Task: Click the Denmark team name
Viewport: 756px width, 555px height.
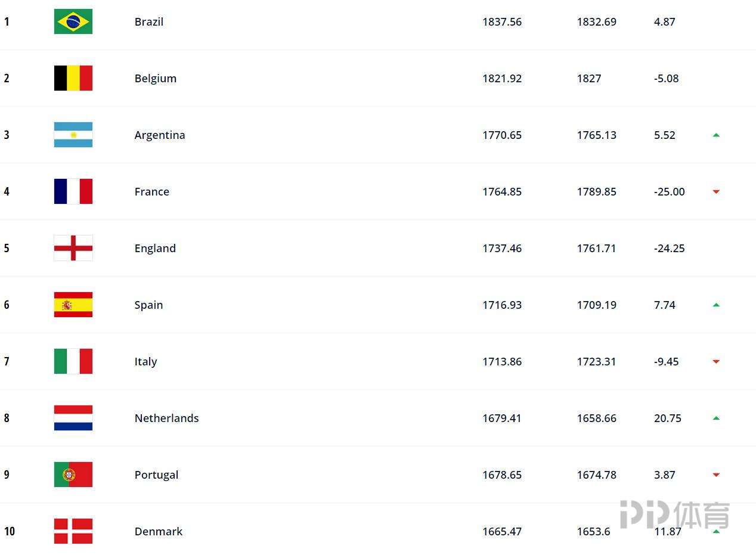Action: (159, 531)
